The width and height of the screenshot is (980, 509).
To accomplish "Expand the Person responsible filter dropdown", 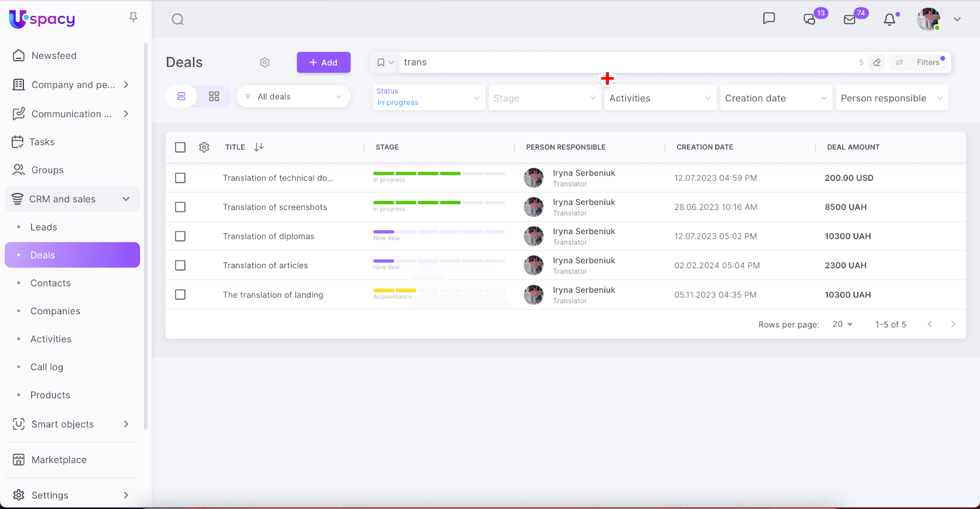I will [891, 98].
